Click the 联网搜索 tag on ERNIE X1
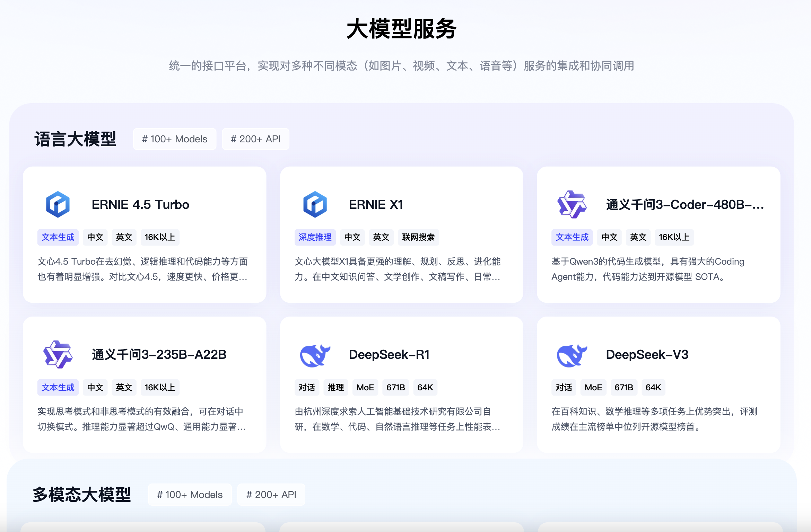 418,237
